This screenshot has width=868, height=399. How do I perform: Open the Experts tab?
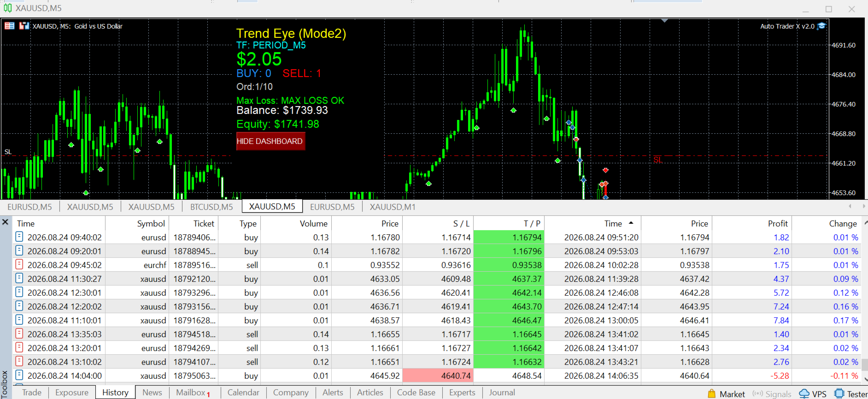tap(462, 393)
